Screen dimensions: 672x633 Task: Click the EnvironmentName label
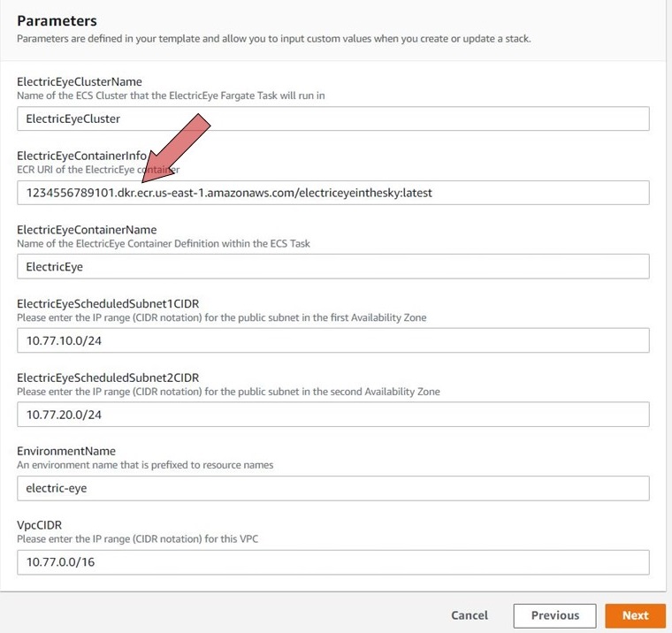66,451
